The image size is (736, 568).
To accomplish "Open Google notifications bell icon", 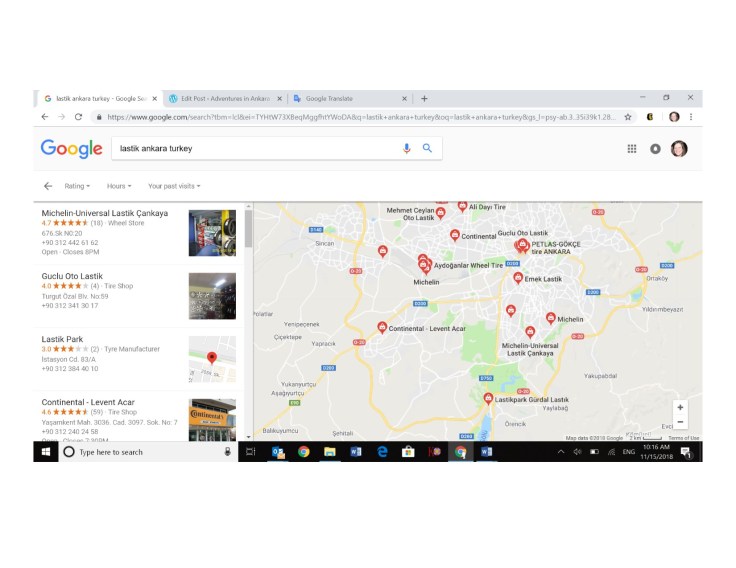I will (x=655, y=149).
